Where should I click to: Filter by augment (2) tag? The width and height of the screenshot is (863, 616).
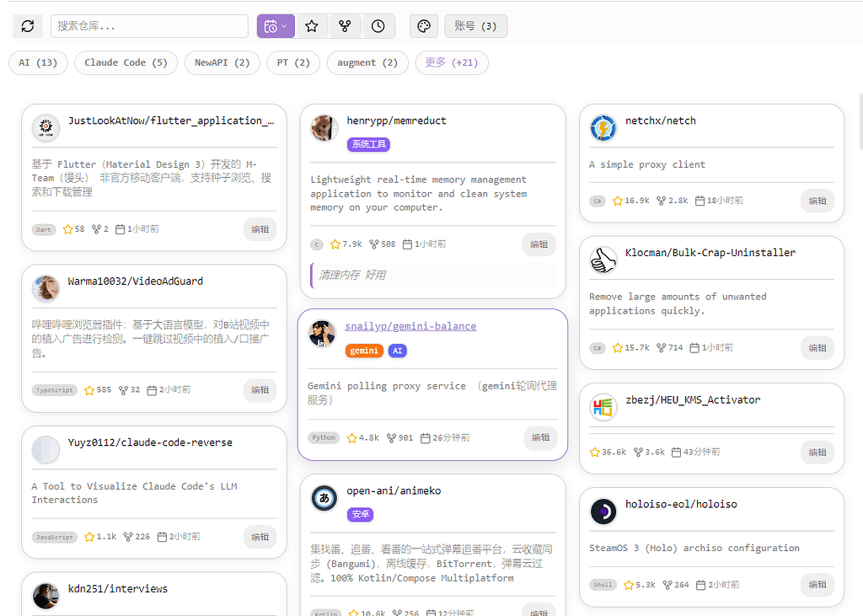367,62
